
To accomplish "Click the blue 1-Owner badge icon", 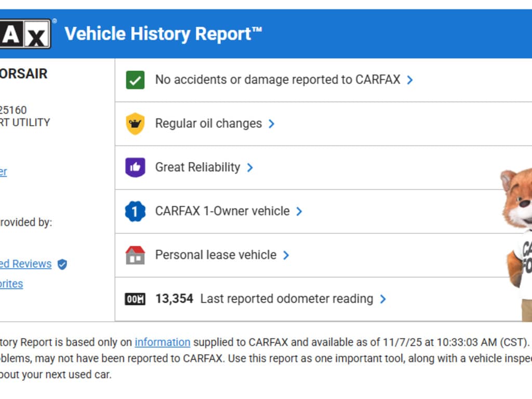I will (135, 211).
